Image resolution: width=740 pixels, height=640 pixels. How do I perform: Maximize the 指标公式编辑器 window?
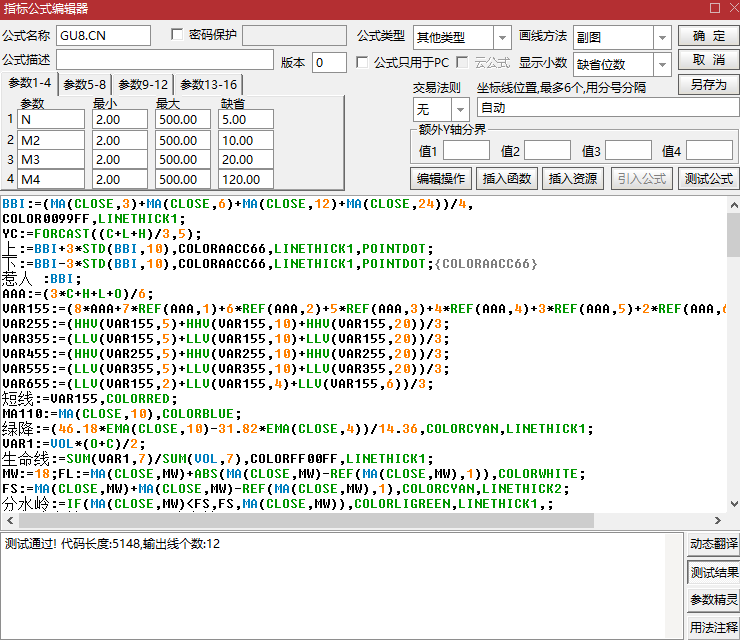click(715, 8)
